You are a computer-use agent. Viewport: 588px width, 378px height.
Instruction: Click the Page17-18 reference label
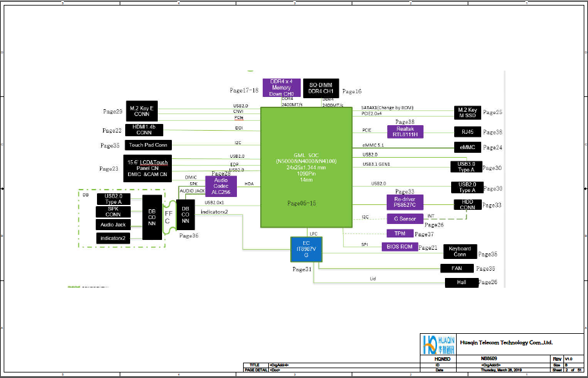click(244, 90)
